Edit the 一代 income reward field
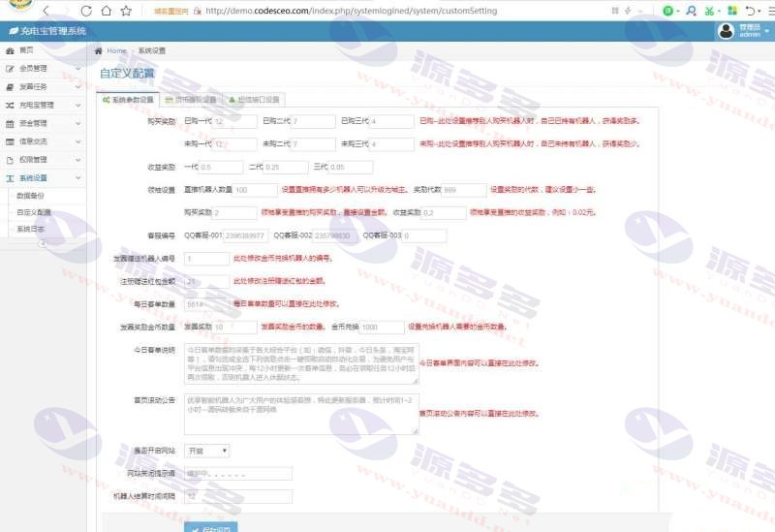Screen dimensions: 775x532 pyautogui.click(x=221, y=168)
